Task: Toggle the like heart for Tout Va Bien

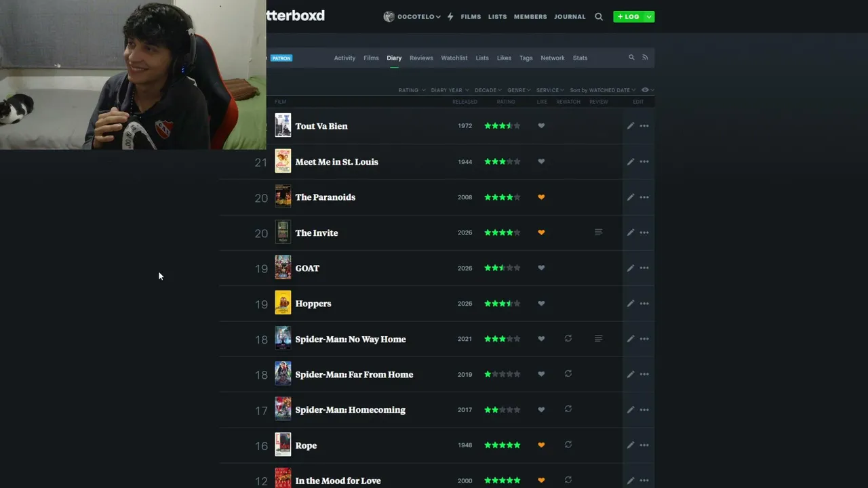Action: pyautogui.click(x=541, y=126)
